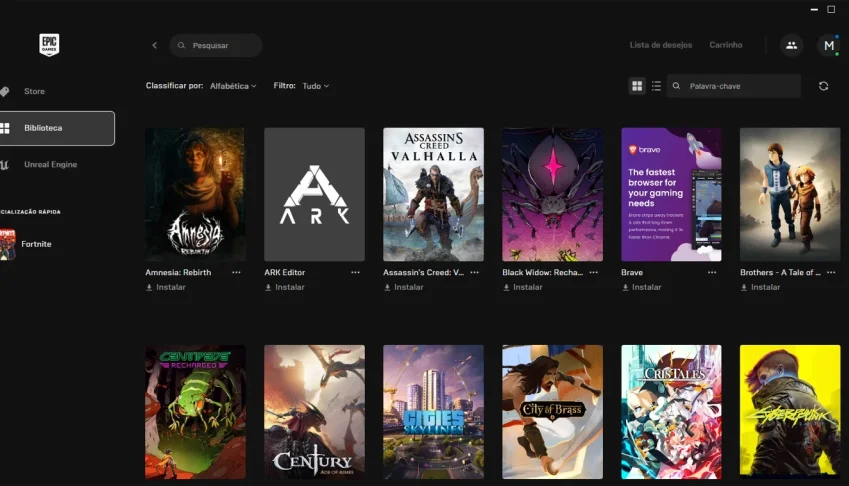Screen dimensions: 849x486
Task: Refresh the library
Action: coord(824,86)
